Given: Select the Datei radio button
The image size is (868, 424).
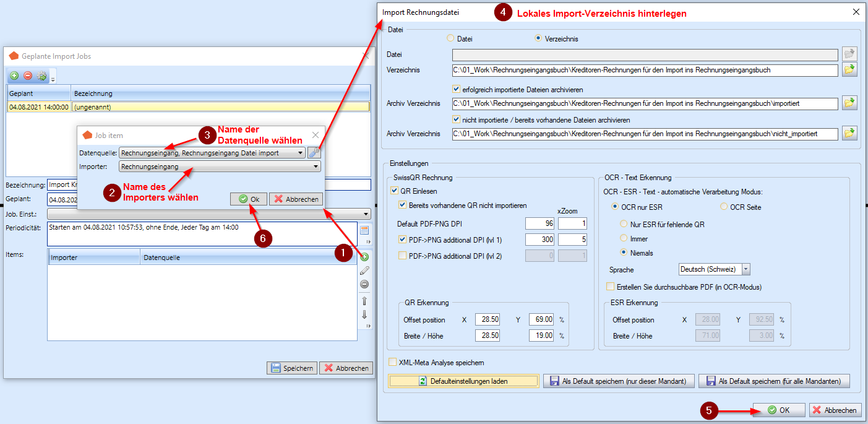Looking at the screenshot, I should click(450, 38).
